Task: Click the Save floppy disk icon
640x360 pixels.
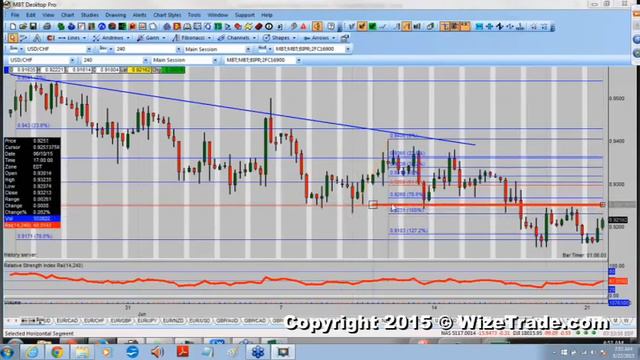Action: click(33, 27)
